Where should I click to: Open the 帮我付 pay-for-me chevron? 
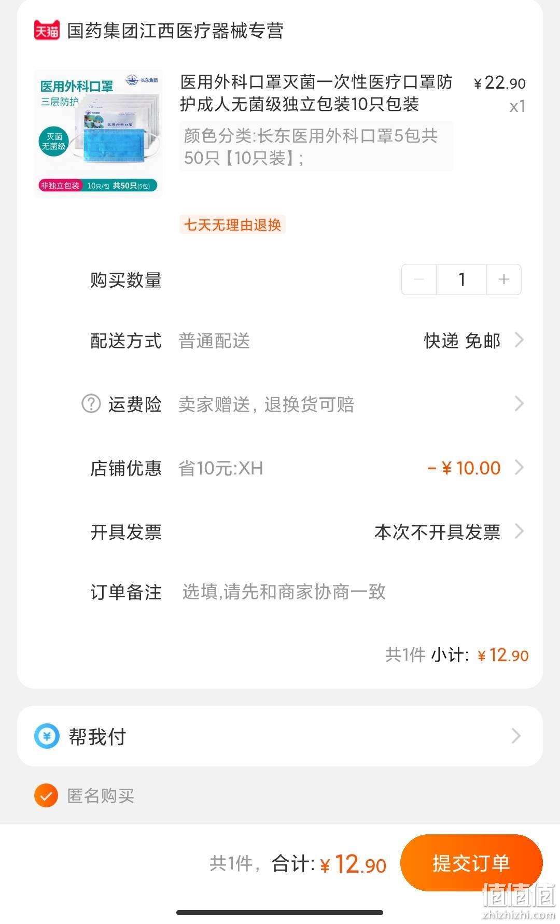(x=516, y=736)
